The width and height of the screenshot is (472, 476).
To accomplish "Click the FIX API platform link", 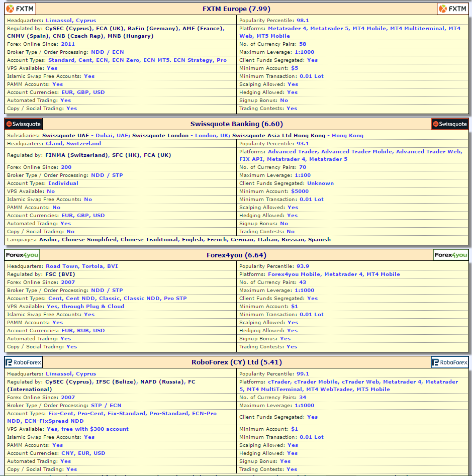I will (x=251, y=159).
